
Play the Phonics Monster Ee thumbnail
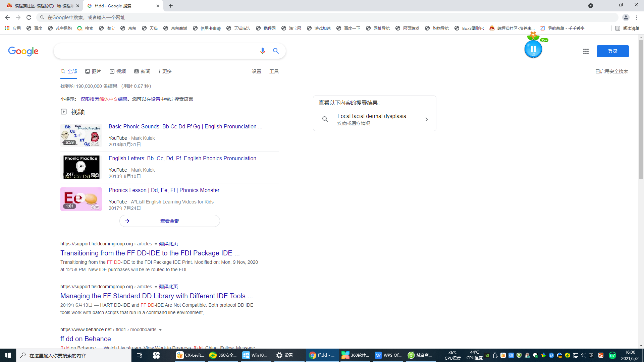pyautogui.click(x=81, y=199)
